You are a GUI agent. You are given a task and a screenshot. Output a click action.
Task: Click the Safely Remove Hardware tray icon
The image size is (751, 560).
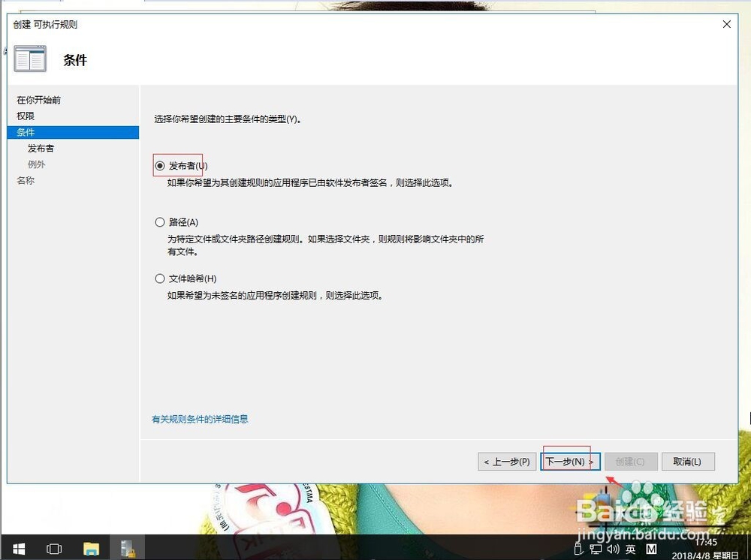coord(578,548)
